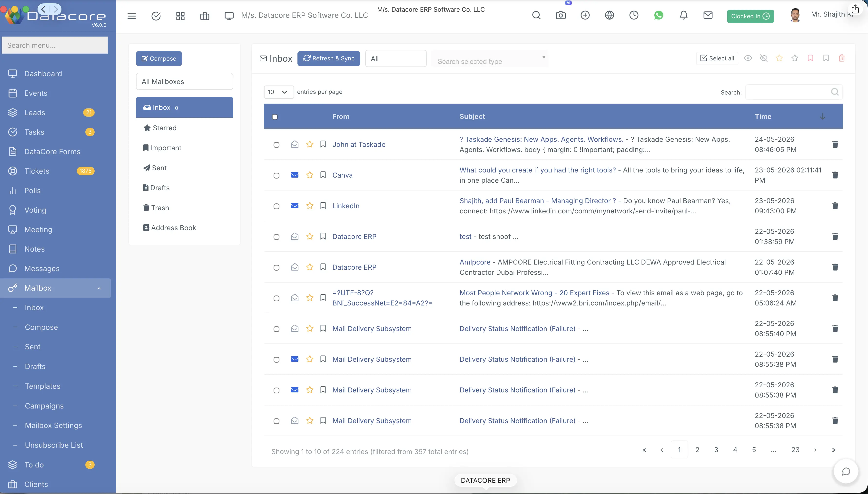Click the table Search input field
This screenshot has width=868, height=494.
794,92
